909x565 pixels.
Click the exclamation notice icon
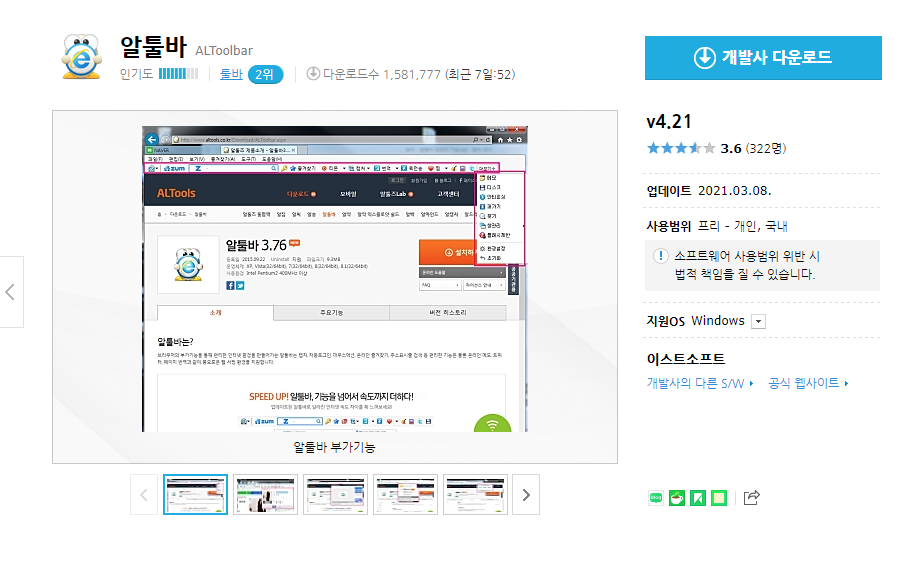pos(660,256)
